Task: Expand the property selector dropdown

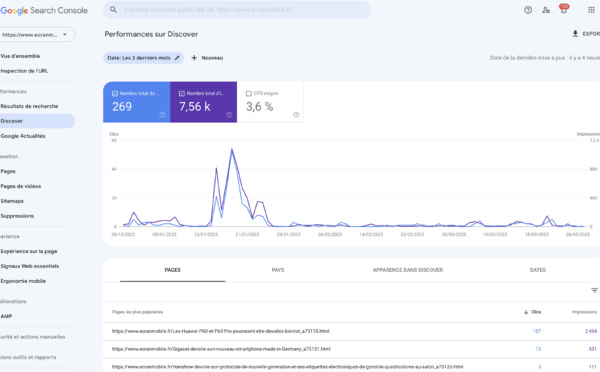Action: tap(38, 34)
